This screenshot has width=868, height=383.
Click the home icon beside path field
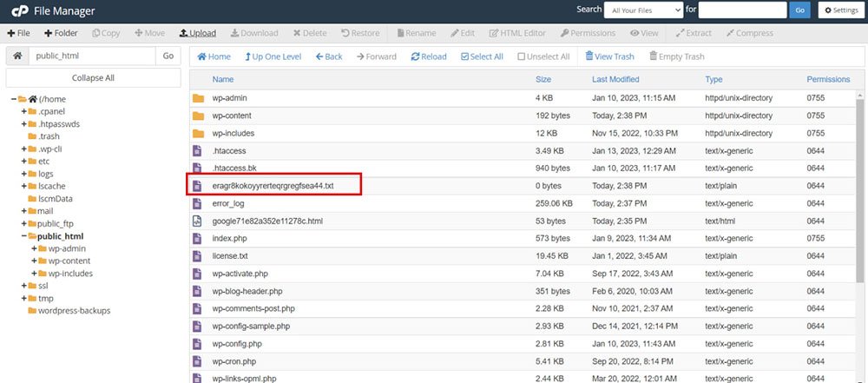(x=17, y=56)
